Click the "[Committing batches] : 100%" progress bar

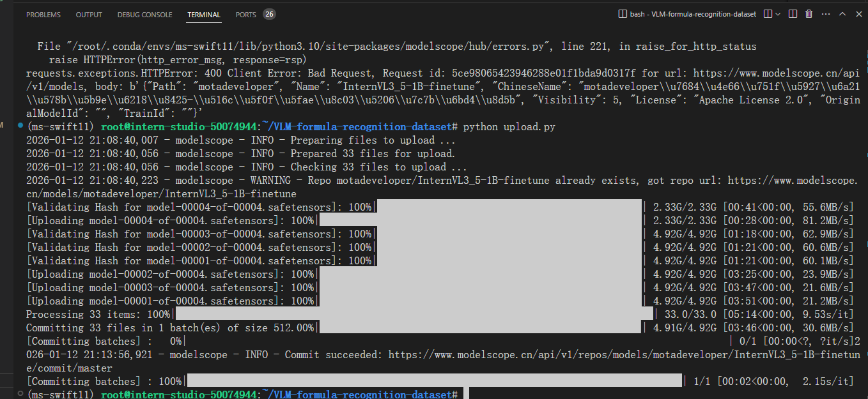pyautogui.click(x=434, y=381)
